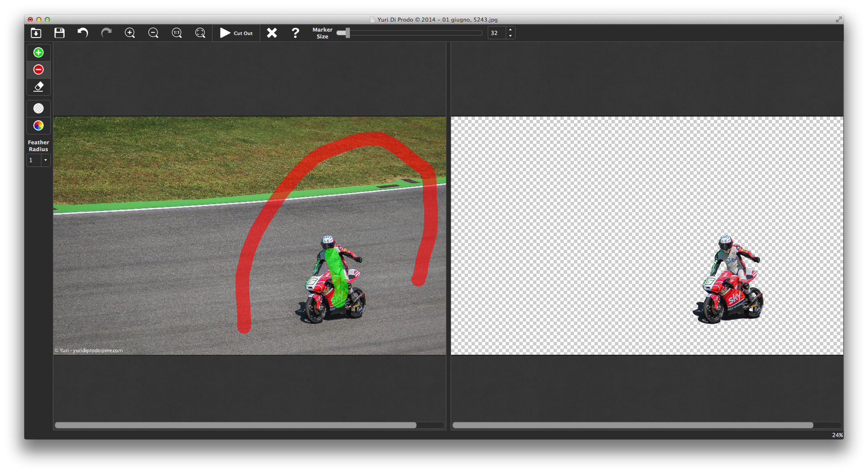The height and width of the screenshot is (473, 868).
Task: Open the background color wheel picker
Action: click(38, 126)
